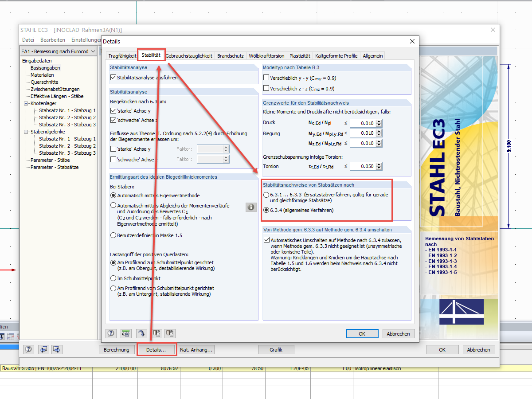Image resolution: width=532 pixels, height=399 pixels.
Task: Open Gebrauchstauglichkeit tab
Action: 189,56
